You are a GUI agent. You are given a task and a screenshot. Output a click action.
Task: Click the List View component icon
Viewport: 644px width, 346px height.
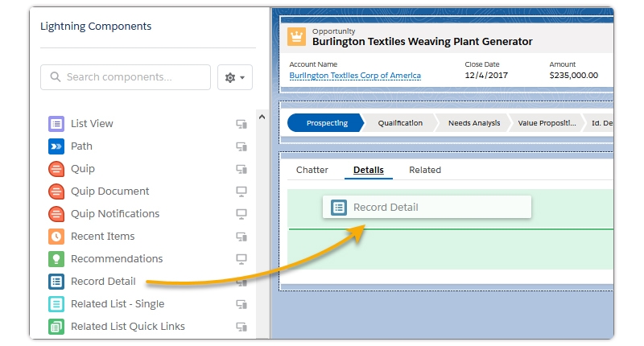pyautogui.click(x=56, y=124)
